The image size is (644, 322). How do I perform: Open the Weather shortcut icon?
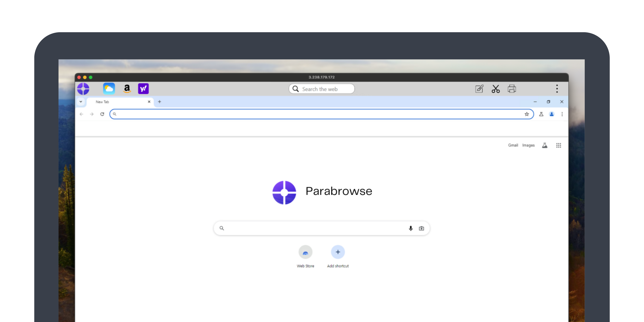pyautogui.click(x=109, y=89)
